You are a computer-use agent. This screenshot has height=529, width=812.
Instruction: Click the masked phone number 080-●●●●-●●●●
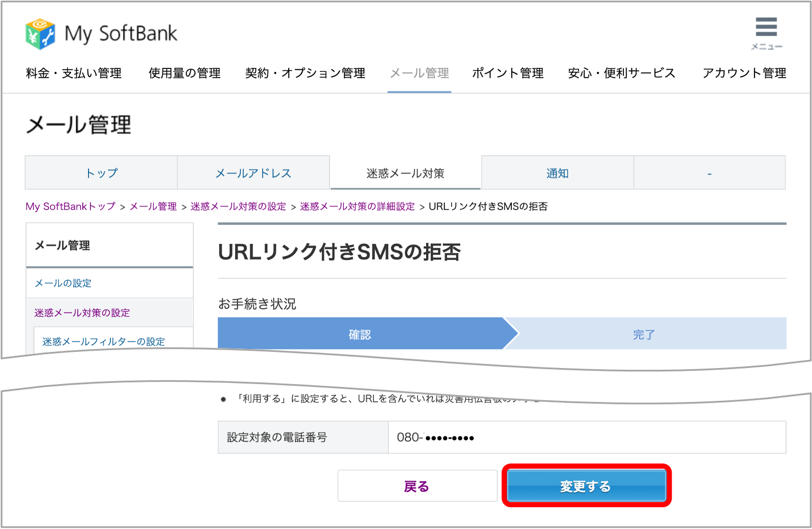pyautogui.click(x=435, y=438)
